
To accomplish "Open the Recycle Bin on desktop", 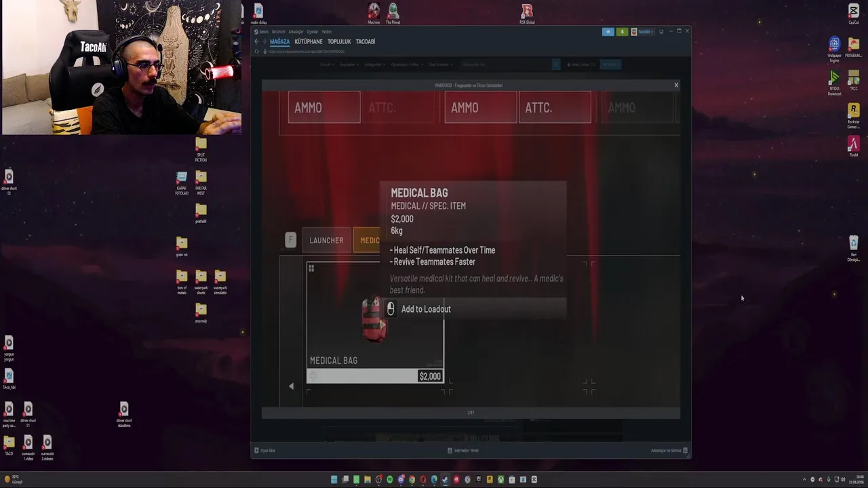I will point(853,248).
